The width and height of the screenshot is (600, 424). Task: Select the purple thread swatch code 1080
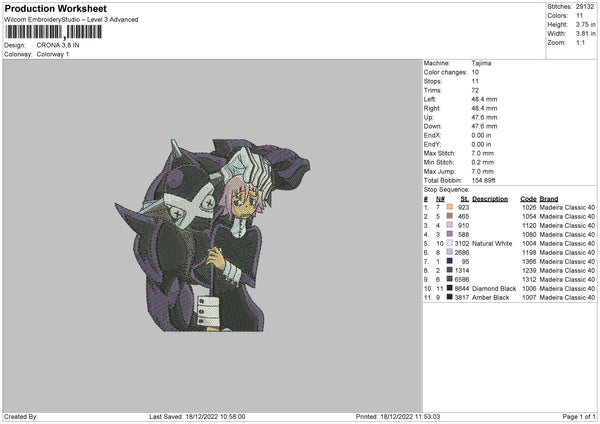coord(450,234)
